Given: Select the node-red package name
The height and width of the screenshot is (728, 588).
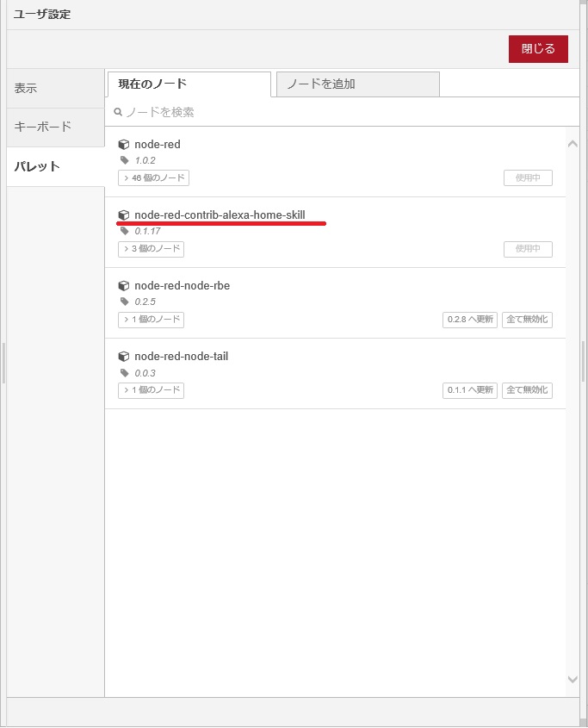Looking at the screenshot, I should click(158, 145).
